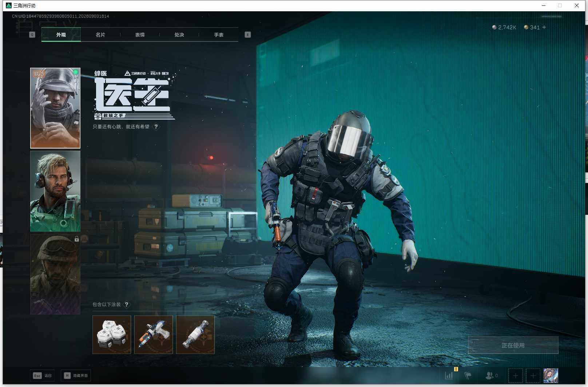588x387 pixels.
Task: Select the 联动 helmeted medic skin thumbnail
Action: (x=55, y=108)
